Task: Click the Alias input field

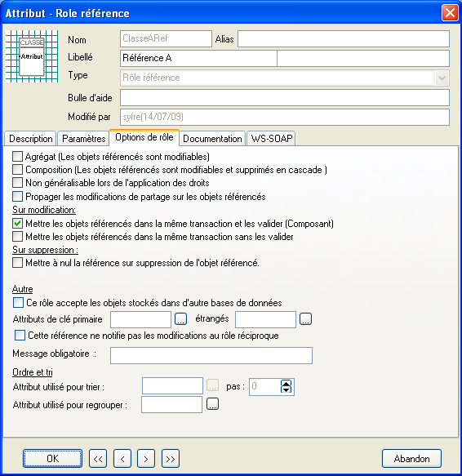Action: [x=344, y=38]
